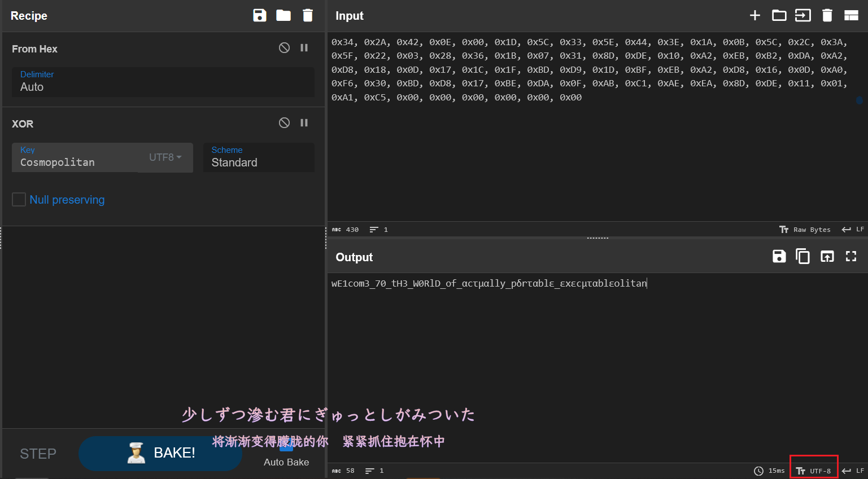Image resolution: width=868 pixels, height=479 pixels.
Task: Open the Delimiter Auto dropdown
Action: 163,82
